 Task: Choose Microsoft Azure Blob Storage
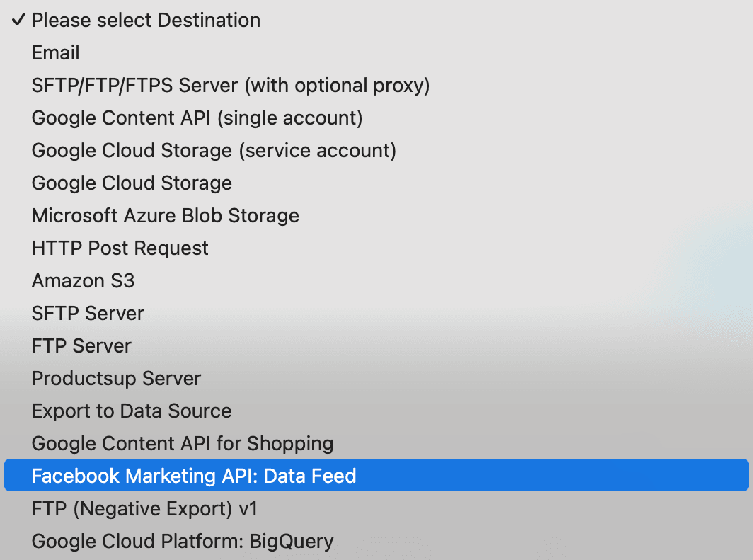pyautogui.click(x=165, y=216)
